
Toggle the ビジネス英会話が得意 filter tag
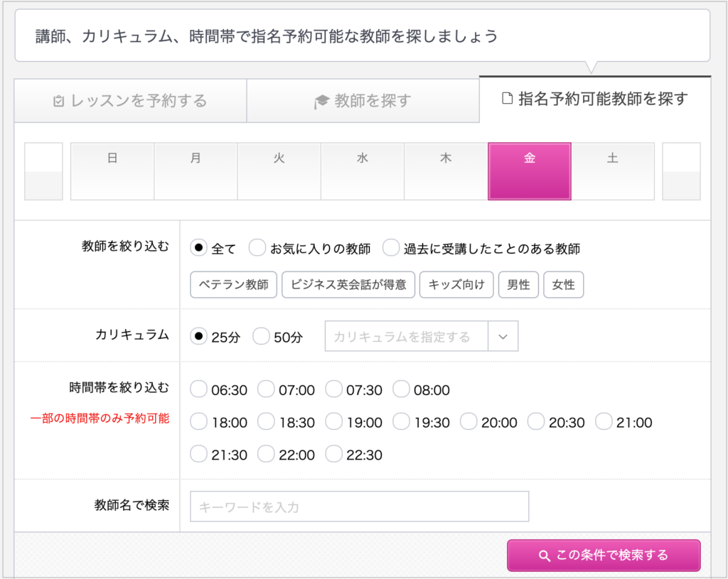tap(348, 285)
